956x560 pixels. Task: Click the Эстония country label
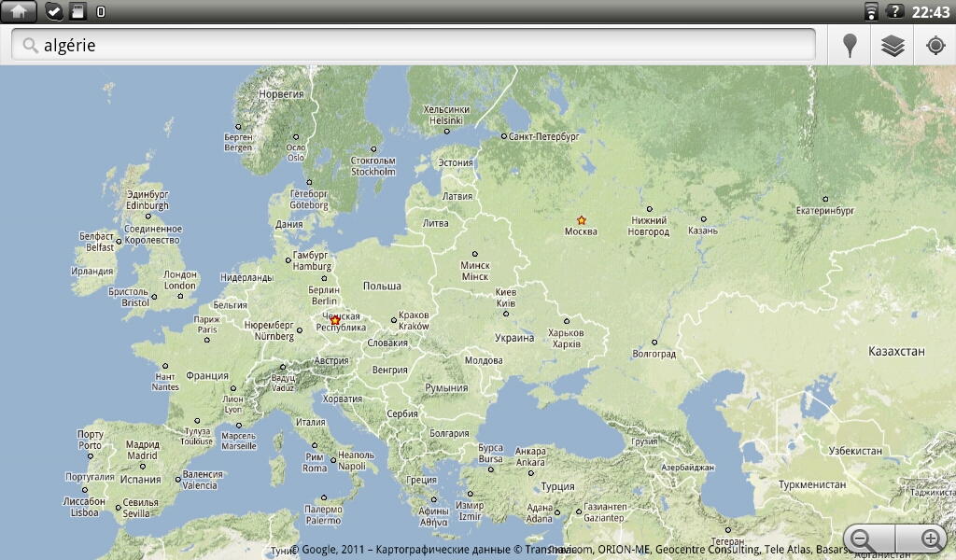coord(456,162)
